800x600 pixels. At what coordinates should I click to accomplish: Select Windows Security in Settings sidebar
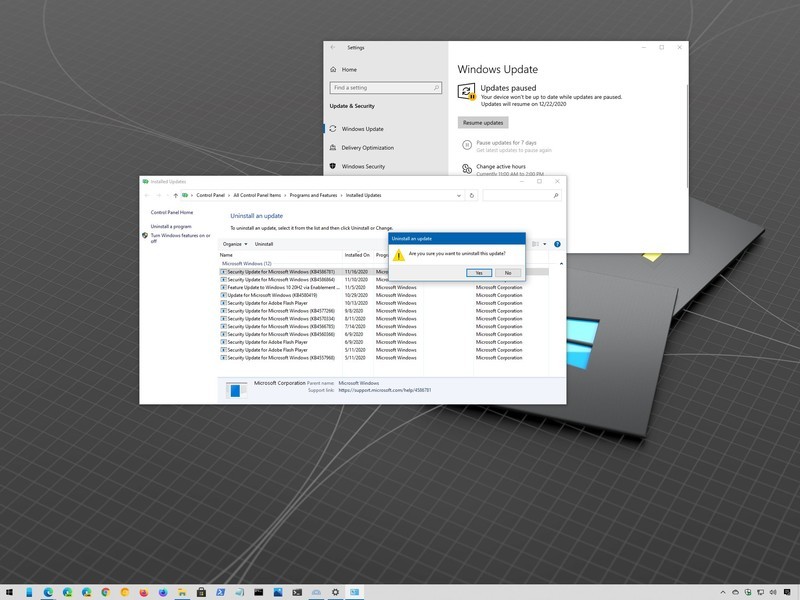click(x=363, y=166)
